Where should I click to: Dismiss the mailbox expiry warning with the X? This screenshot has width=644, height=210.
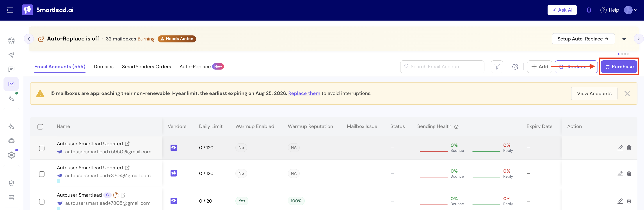[627, 94]
